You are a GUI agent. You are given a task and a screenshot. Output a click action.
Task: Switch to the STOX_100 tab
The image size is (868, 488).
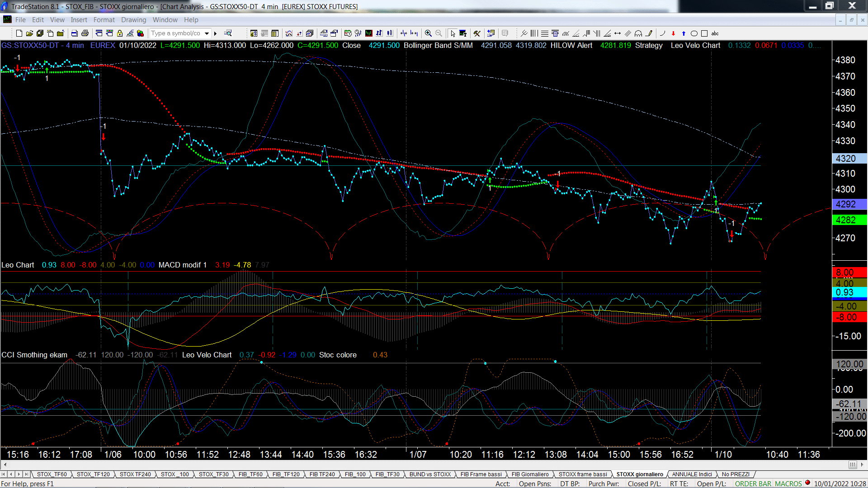click(175, 474)
